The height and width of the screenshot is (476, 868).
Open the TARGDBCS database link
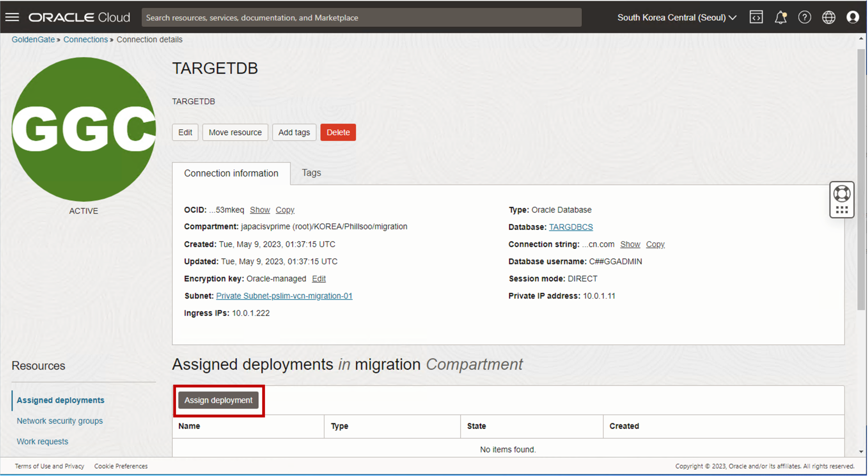[x=571, y=227]
